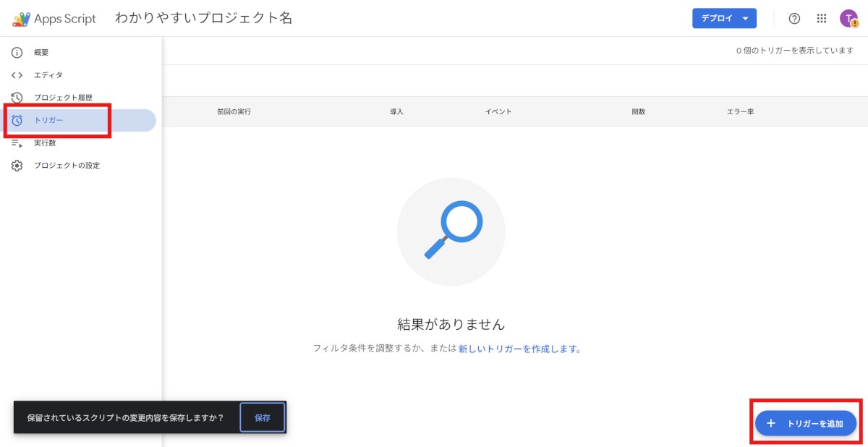Click the history clock icon for プロジェクト履歴
This screenshot has height=447, width=868.
click(17, 98)
